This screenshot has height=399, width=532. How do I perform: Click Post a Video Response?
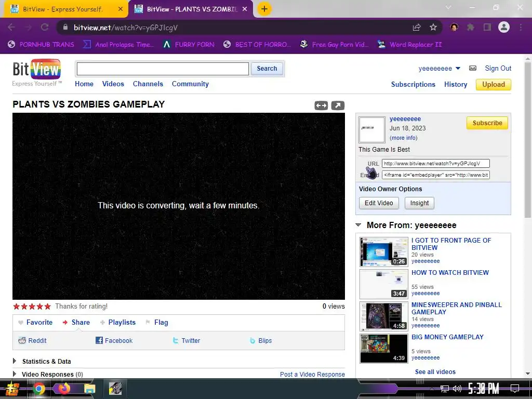pyautogui.click(x=312, y=374)
